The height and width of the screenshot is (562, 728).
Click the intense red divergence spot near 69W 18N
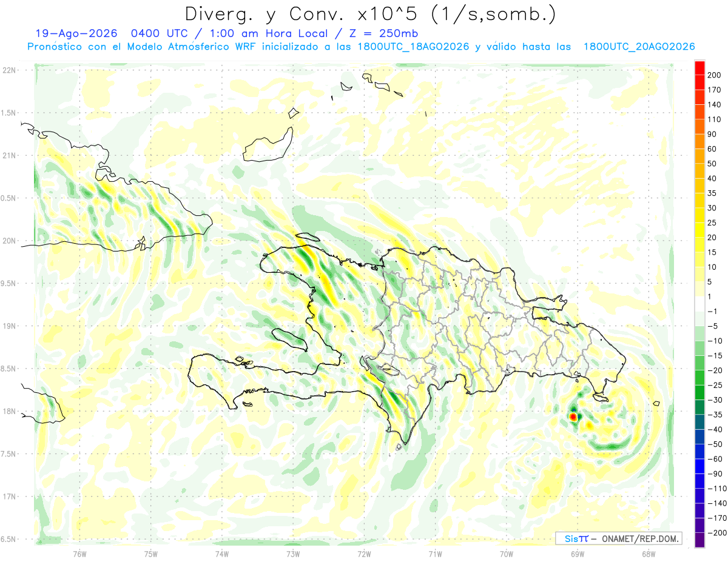[x=573, y=417]
